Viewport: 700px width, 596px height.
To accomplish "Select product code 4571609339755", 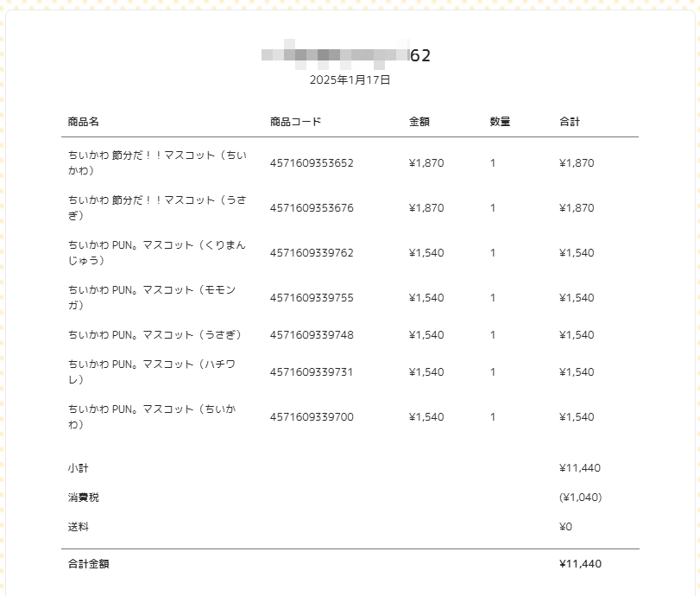I will pos(312,297).
